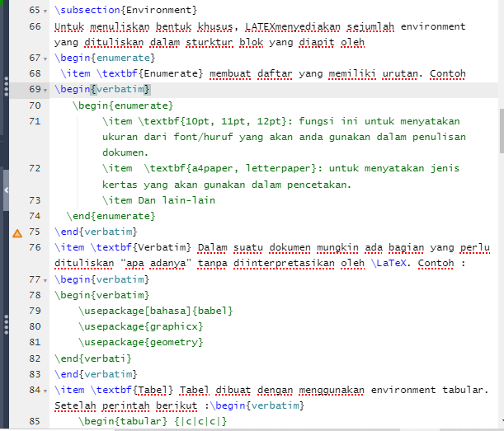Click \usepackage[bahasa]{babel} on line 79
The height and width of the screenshot is (431, 504).
click(x=156, y=311)
